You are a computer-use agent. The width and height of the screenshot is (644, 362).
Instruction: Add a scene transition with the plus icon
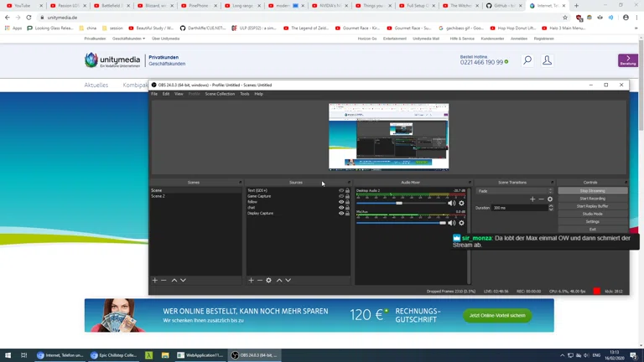pyautogui.click(x=532, y=199)
